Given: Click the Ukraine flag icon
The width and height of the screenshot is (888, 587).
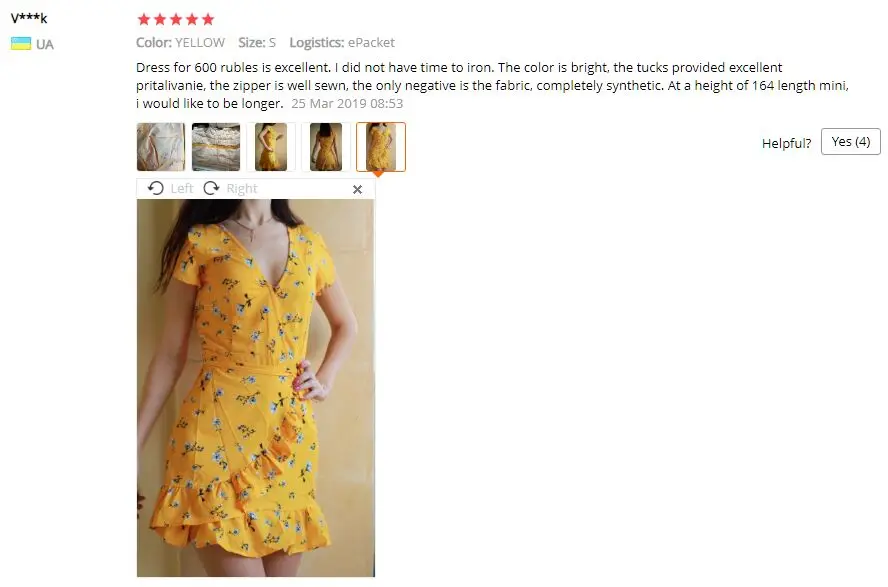Looking at the screenshot, I should 21,44.
